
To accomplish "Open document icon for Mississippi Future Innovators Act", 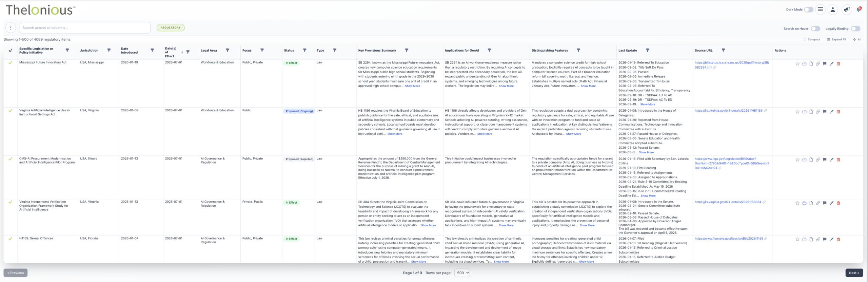I will point(811,64).
